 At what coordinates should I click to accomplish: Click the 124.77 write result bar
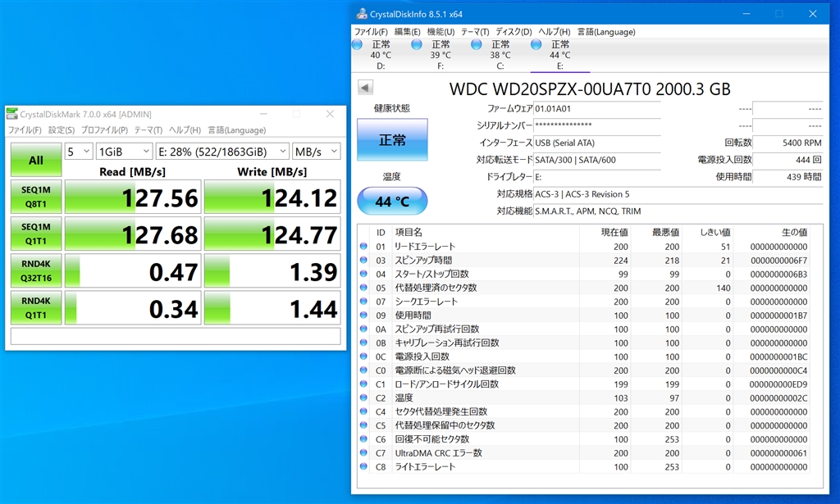(x=272, y=234)
